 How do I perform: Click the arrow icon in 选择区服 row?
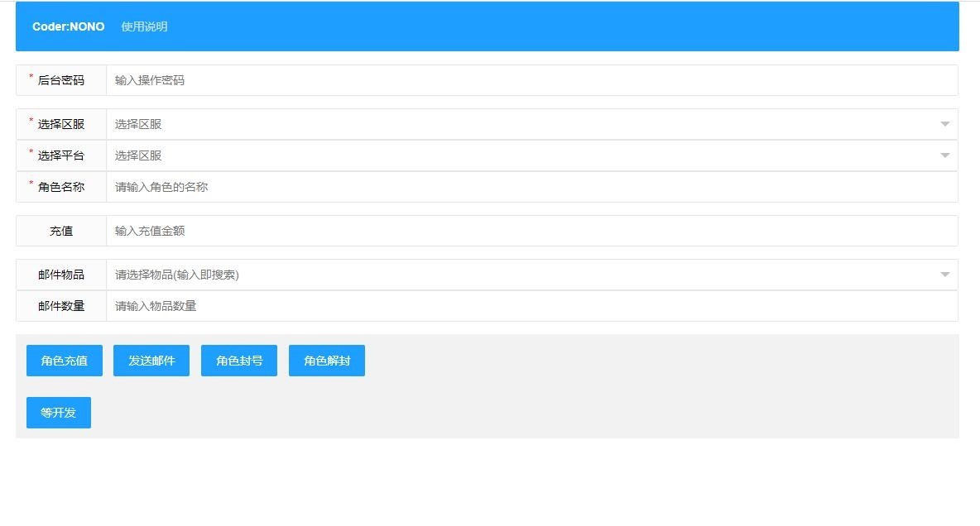(x=944, y=124)
